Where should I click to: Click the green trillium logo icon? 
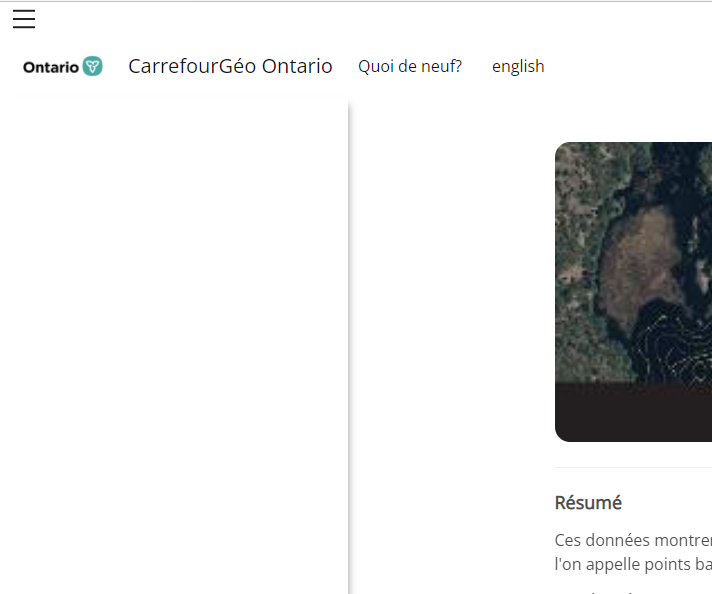(x=93, y=66)
